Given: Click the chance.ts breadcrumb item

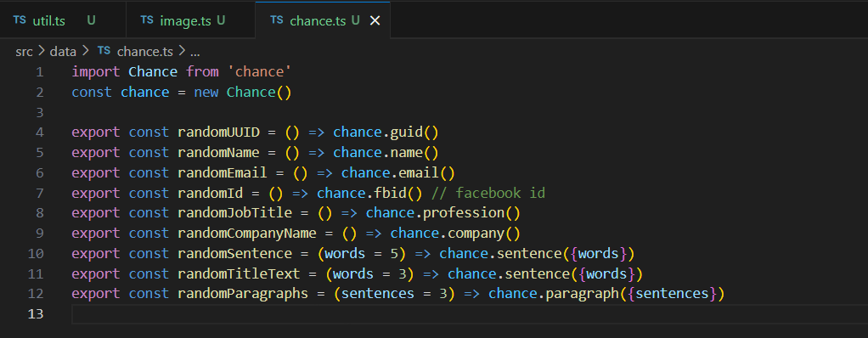Looking at the screenshot, I should point(145,52).
